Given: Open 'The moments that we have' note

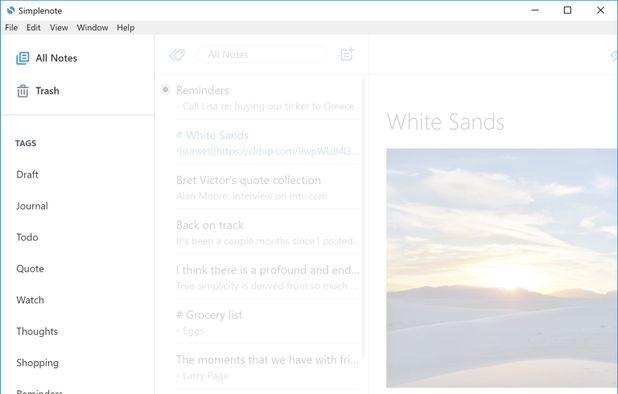Looking at the screenshot, I should pyautogui.click(x=267, y=367).
